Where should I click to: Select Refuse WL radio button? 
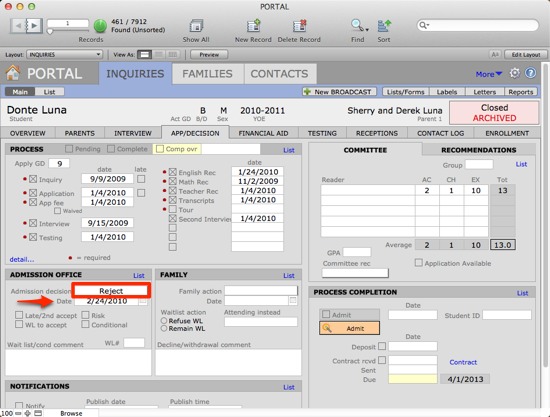[164, 321]
